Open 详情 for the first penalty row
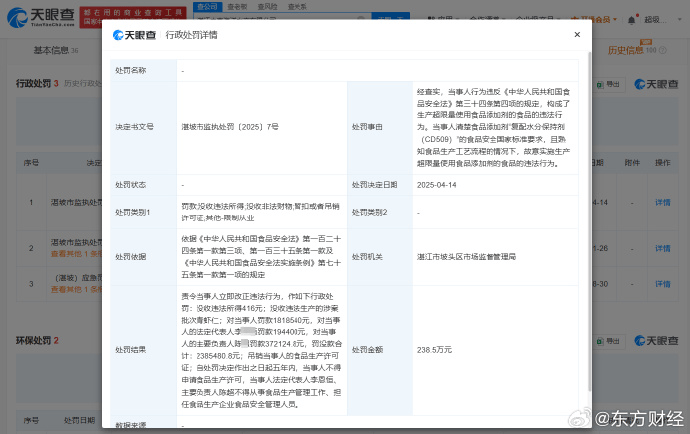Viewport: 690px width, 434px height. pos(662,202)
